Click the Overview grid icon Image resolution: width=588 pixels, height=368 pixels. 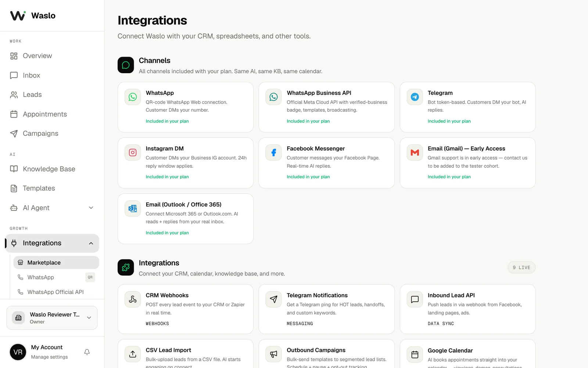point(14,56)
